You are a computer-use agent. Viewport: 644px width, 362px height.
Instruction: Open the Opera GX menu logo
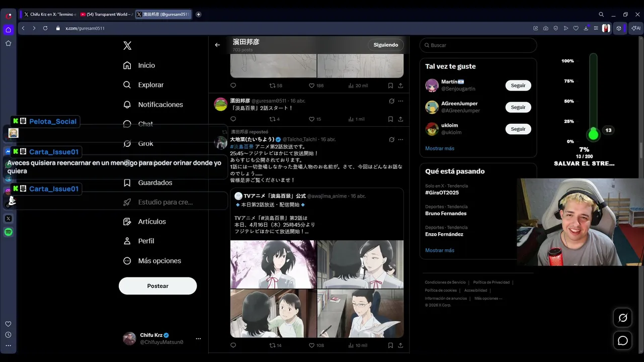point(9,16)
